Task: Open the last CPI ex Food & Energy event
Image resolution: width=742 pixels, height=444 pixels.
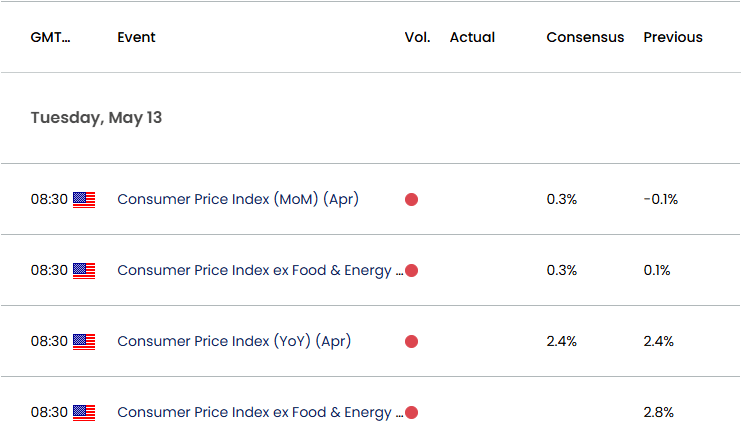Action: click(x=260, y=412)
